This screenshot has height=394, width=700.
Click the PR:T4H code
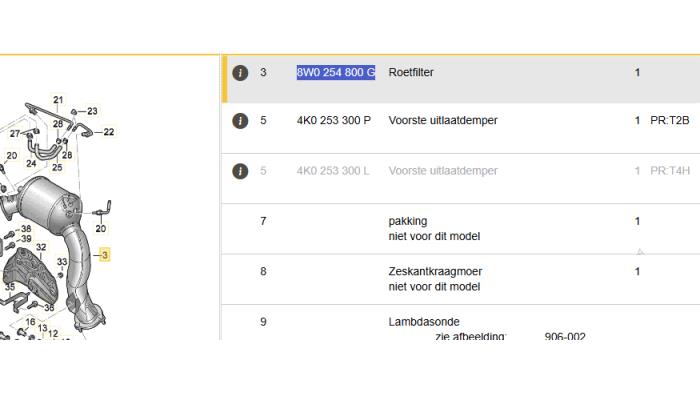point(670,171)
